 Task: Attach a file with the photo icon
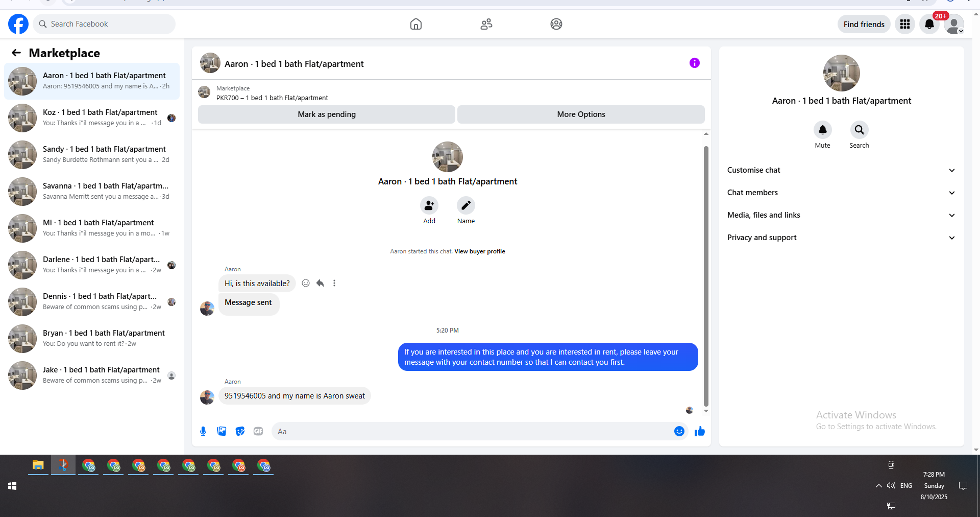[x=222, y=431]
